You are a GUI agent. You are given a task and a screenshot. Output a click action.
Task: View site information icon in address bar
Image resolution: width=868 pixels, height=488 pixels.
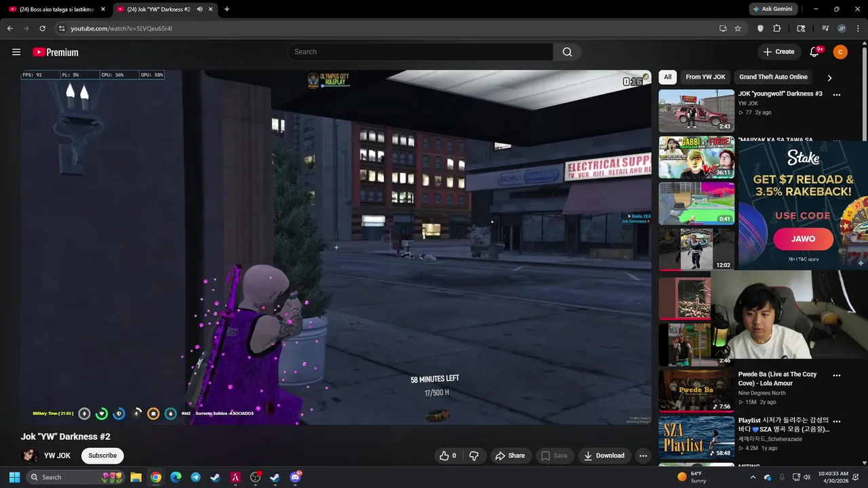61,28
